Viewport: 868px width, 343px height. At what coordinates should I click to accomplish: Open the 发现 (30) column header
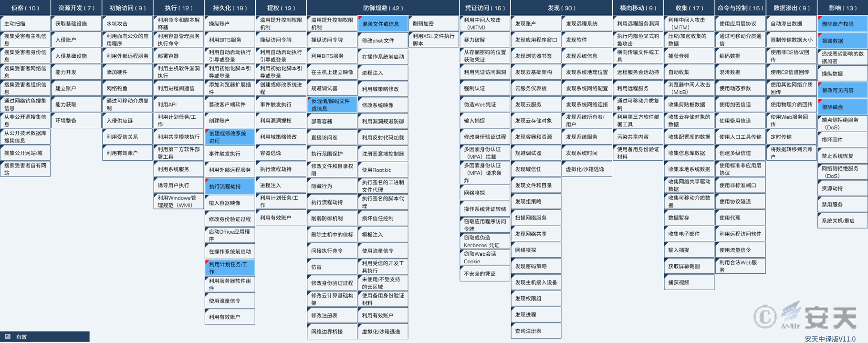562,8
